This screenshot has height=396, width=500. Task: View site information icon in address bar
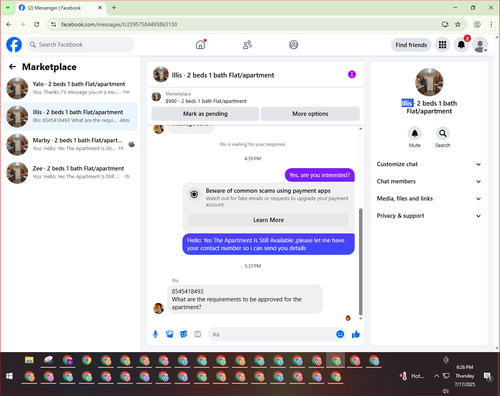[53, 24]
